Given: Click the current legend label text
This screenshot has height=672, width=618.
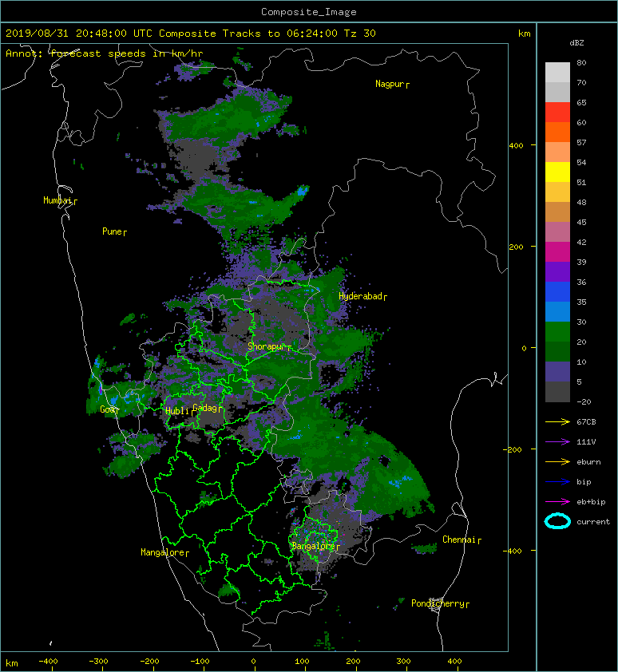Looking at the screenshot, I should click(x=593, y=522).
